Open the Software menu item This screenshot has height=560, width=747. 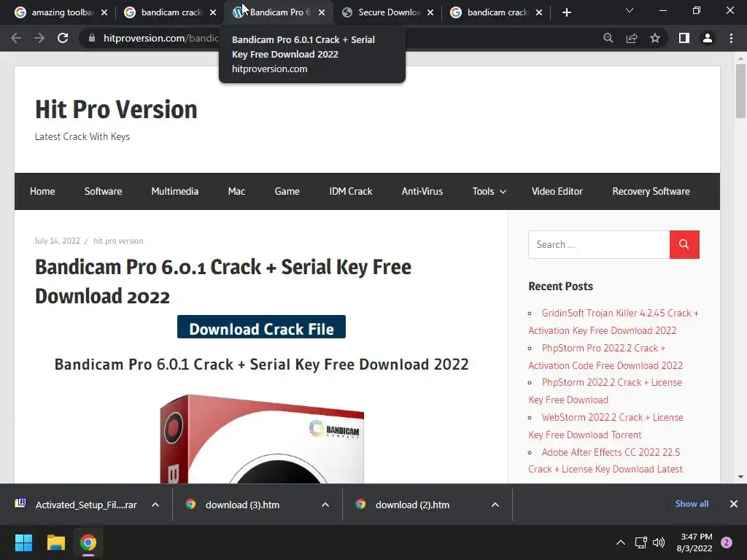(103, 192)
